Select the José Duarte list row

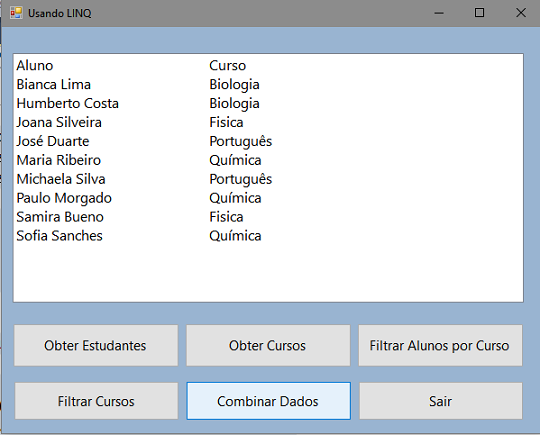tap(268, 141)
